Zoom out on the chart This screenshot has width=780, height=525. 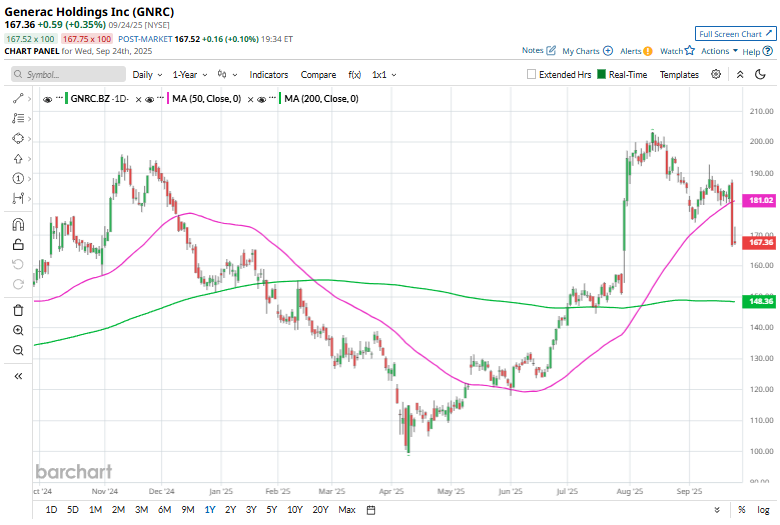click(18, 350)
